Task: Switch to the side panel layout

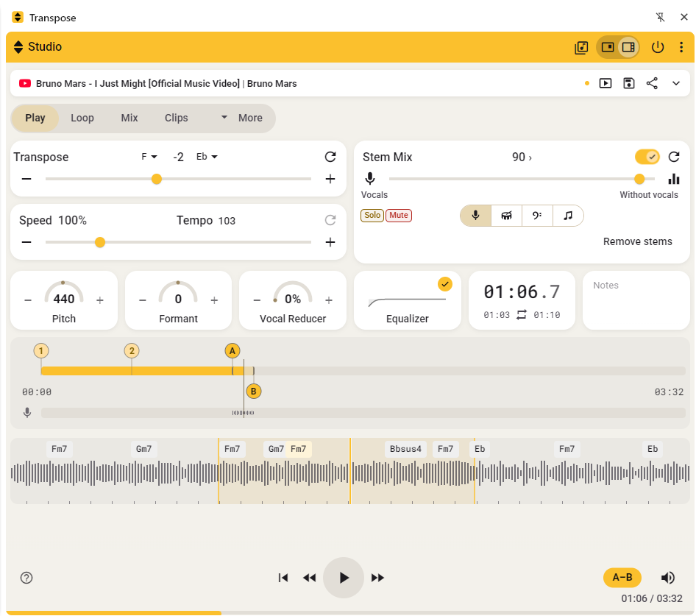Action: (x=628, y=47)
